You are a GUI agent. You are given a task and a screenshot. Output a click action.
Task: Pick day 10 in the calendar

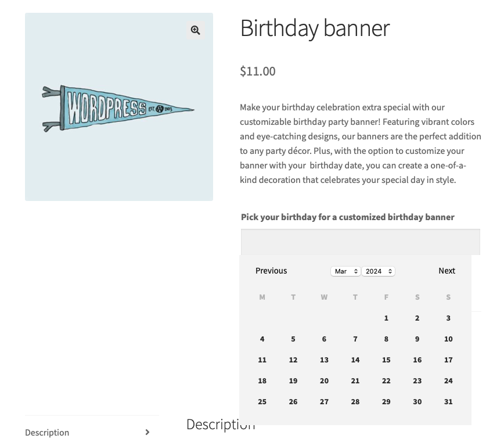(448, 339)
